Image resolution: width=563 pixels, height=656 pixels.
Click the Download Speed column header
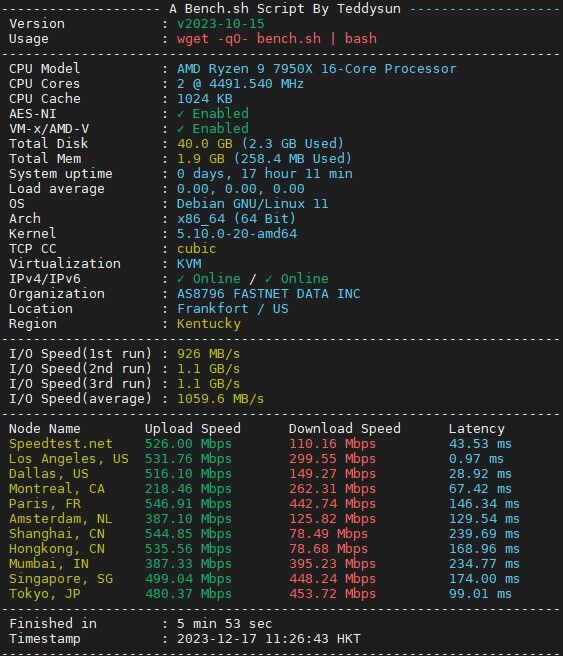(x=344, y=429)
